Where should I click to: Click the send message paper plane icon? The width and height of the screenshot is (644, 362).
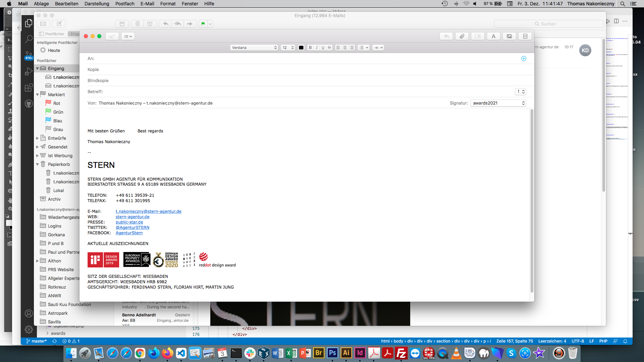click(112, 36)
